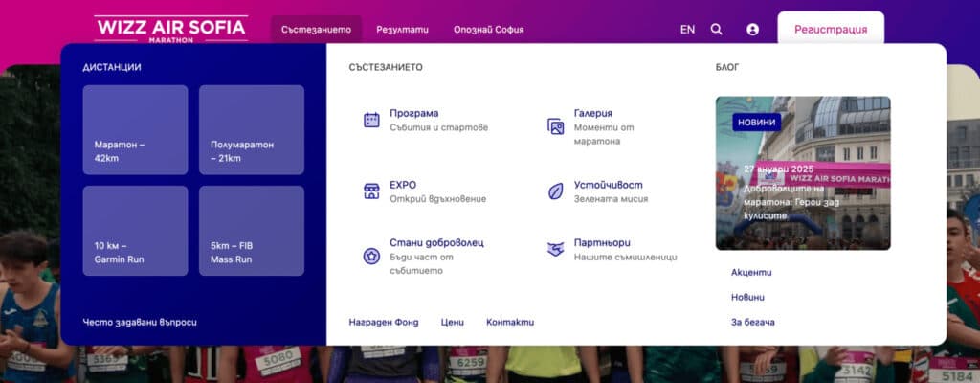Image resolution: width=980 pixels, height=383 pixels.
Task: Click the shop stall icon beside EXPO
Action: [x=372, y=191]
